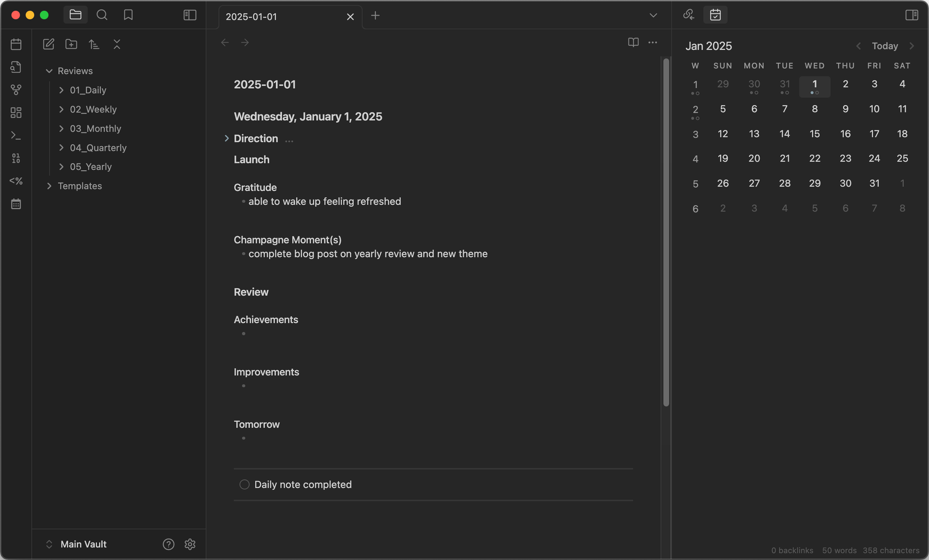Create a new note icon
The image size is (929, 560).
49,44
